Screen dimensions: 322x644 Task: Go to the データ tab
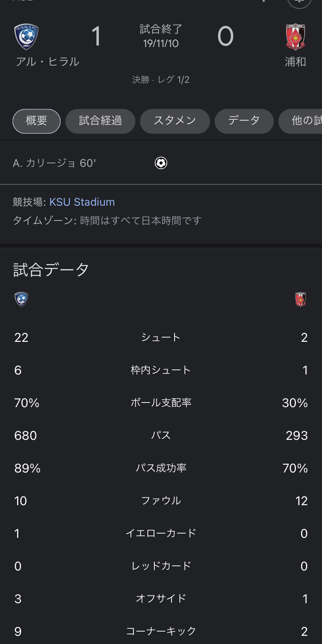point(244,121)
